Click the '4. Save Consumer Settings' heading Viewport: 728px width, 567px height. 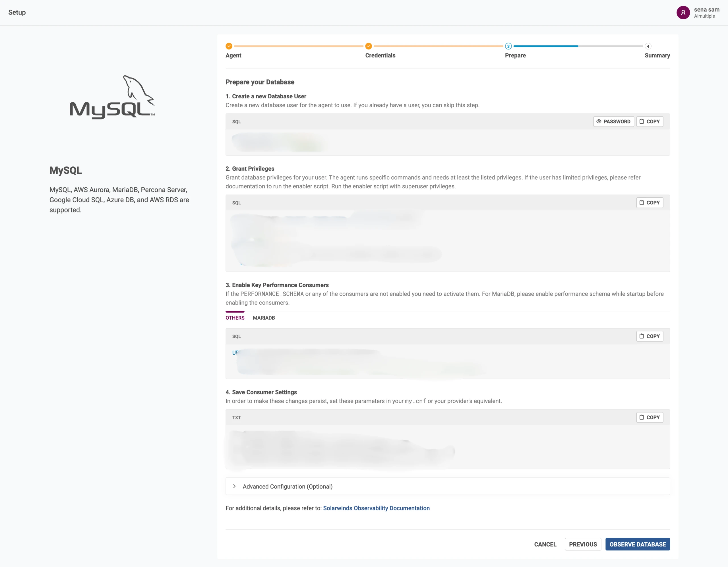point(261,392)
